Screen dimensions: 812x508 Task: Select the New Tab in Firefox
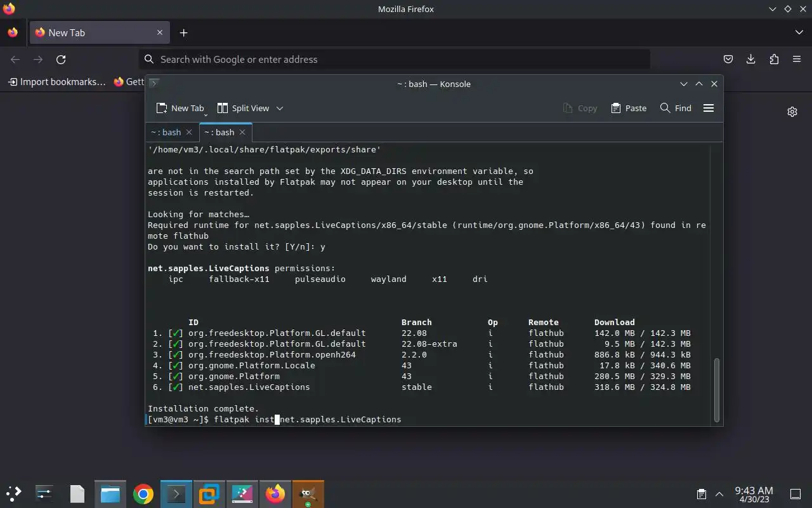[100, 32]
